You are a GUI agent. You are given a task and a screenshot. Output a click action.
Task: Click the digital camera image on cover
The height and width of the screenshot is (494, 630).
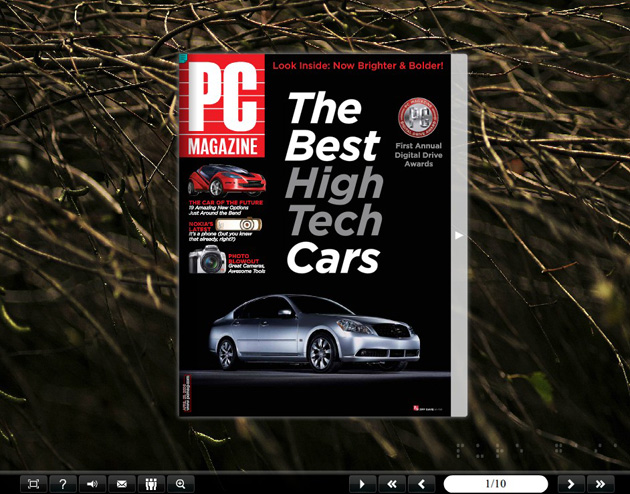point(207,259)
